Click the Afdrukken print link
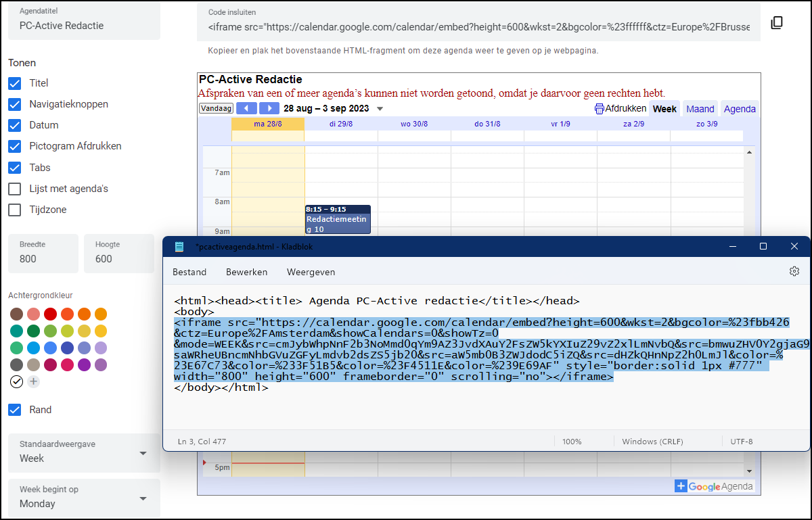The image size is (812, 520). 626,108
